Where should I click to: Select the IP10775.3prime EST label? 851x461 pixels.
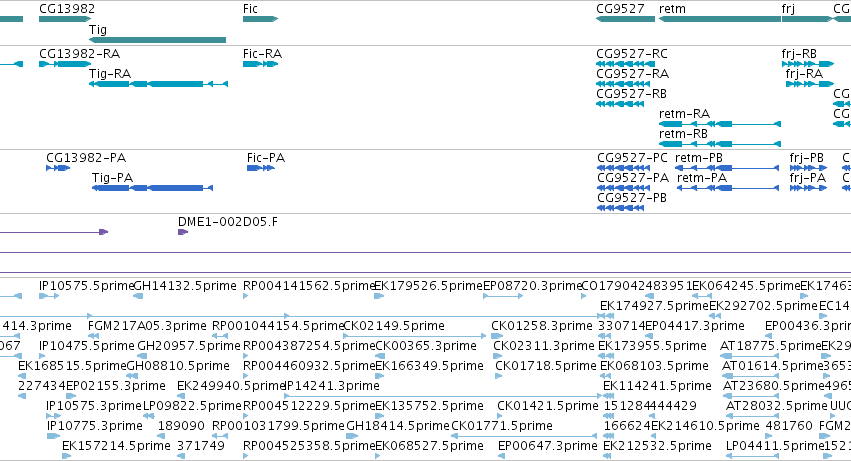94,426
